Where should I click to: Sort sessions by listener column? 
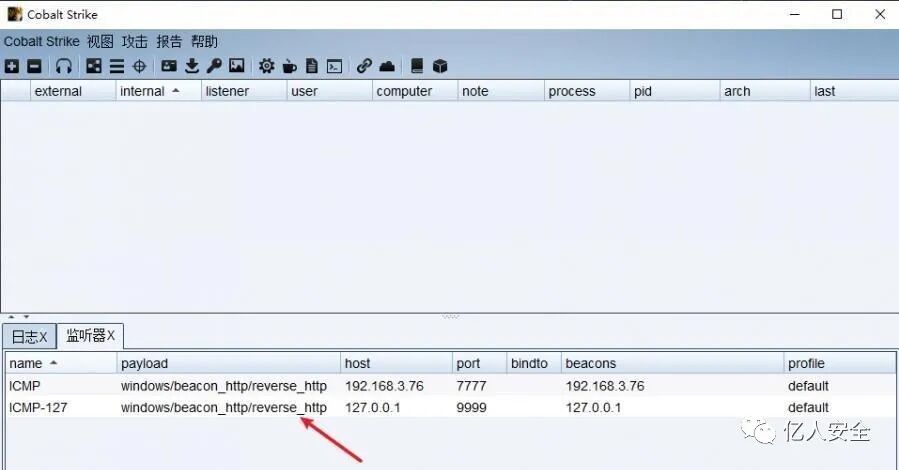point(244,91)
